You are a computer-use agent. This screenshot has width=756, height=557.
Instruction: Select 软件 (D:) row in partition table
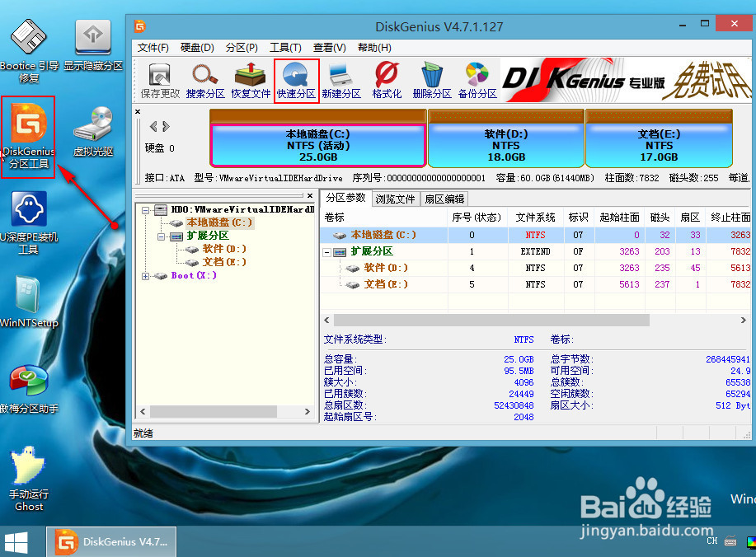pyautogui.click(x=535, y=268)
